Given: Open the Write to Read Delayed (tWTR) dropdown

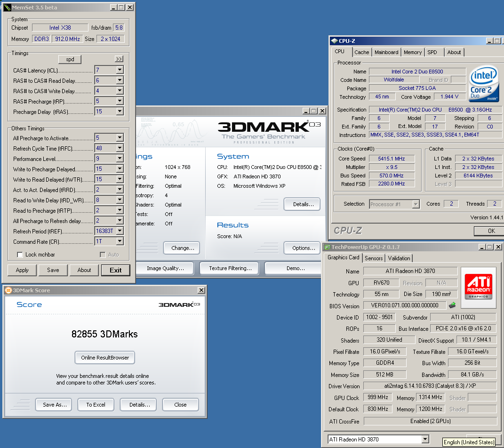Looking at the screenshot, I should 120,179.
